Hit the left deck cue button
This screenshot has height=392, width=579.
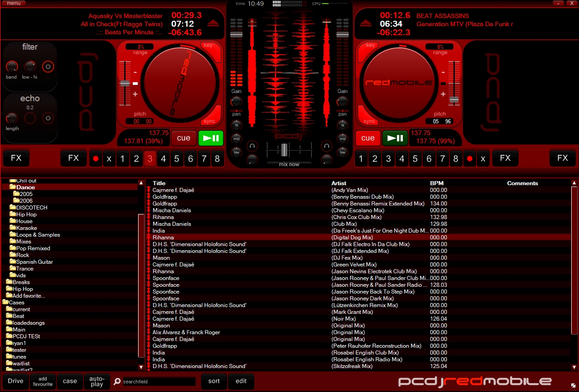click(184, 138)
